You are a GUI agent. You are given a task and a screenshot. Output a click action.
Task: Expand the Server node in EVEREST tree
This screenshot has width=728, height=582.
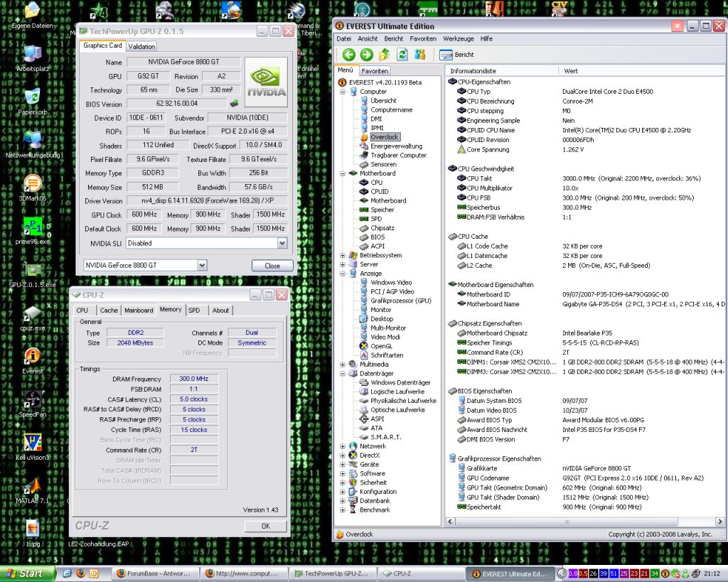(x=343, y=264)
